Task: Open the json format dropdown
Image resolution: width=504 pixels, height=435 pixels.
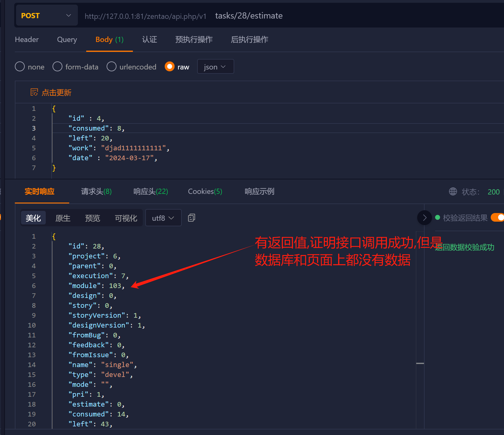Action: [x=215, y=67]
